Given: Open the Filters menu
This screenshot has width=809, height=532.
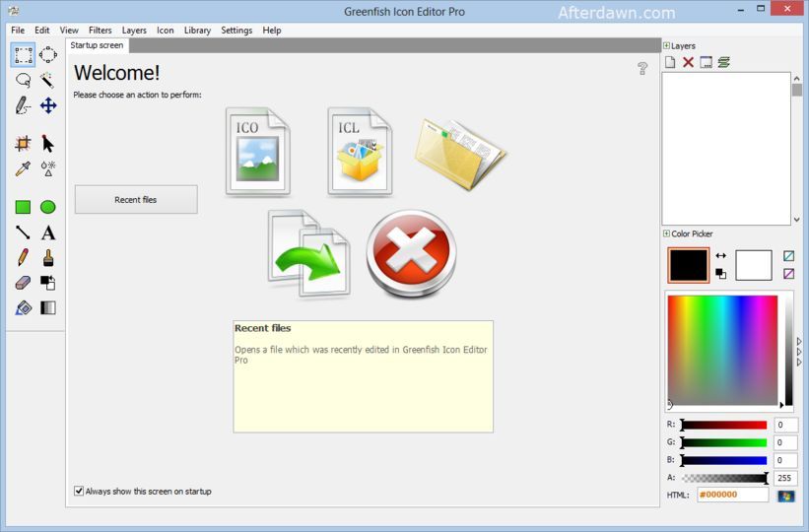Looking at the screenshot, I should click(x=101, y=30).
